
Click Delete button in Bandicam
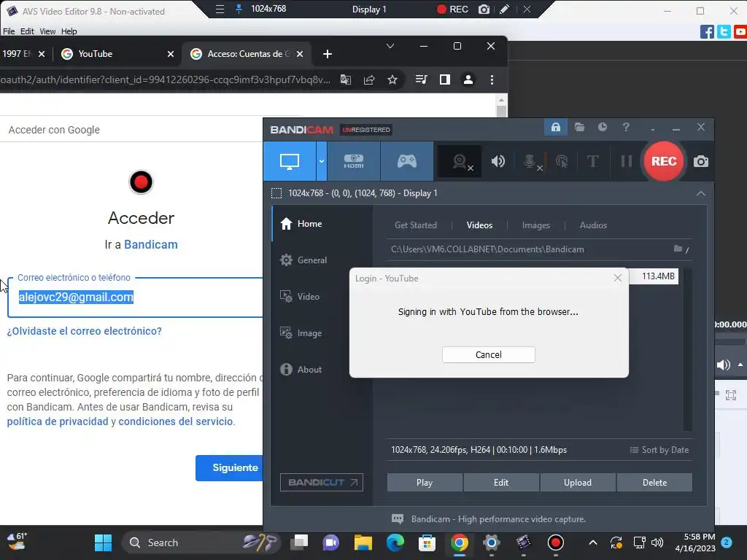point(654,483)
